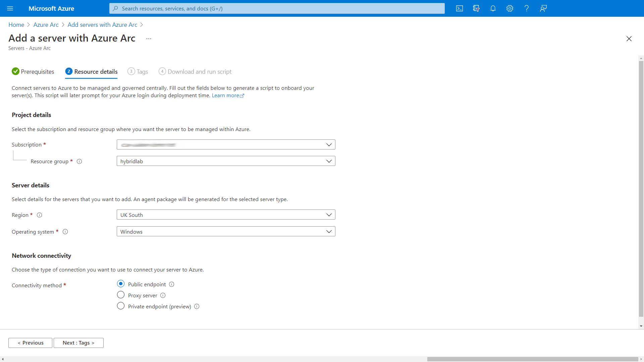The height and width of the screenshot is (362, 644).
Task: Open the notifications bell
Action: pyautogui.click(x=493, y=8)
